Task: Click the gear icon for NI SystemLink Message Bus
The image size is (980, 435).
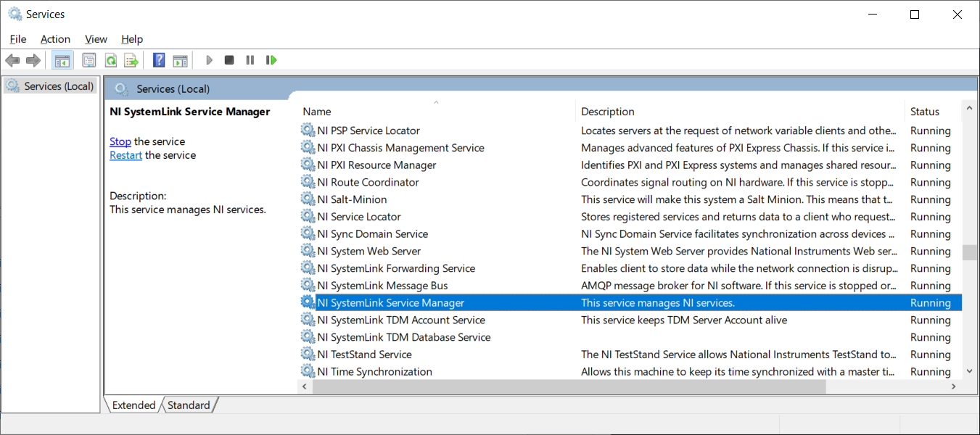Action: tap(308, 286)
